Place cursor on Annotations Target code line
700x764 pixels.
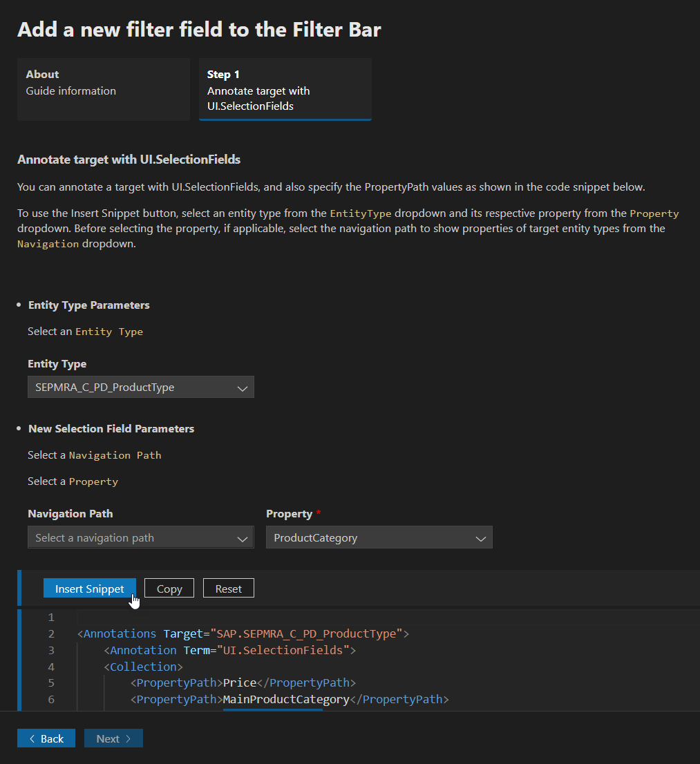point(243,633)
